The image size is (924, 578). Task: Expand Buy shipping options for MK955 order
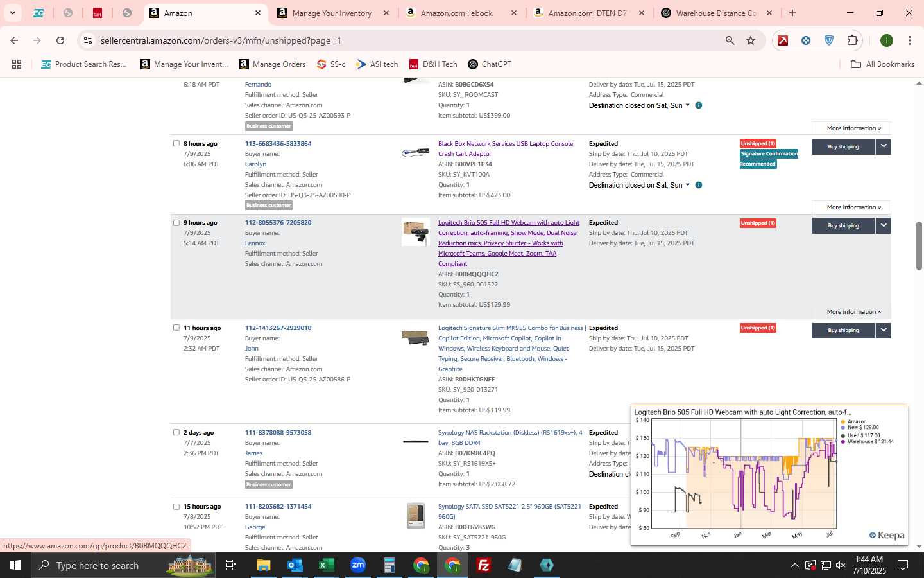884,330
